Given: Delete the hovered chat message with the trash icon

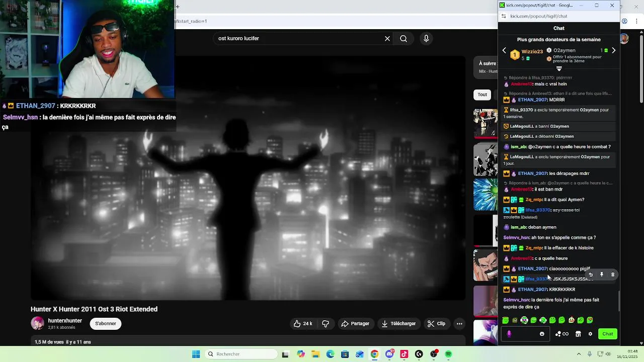Looking at the screenshot, I should [613, 275].
